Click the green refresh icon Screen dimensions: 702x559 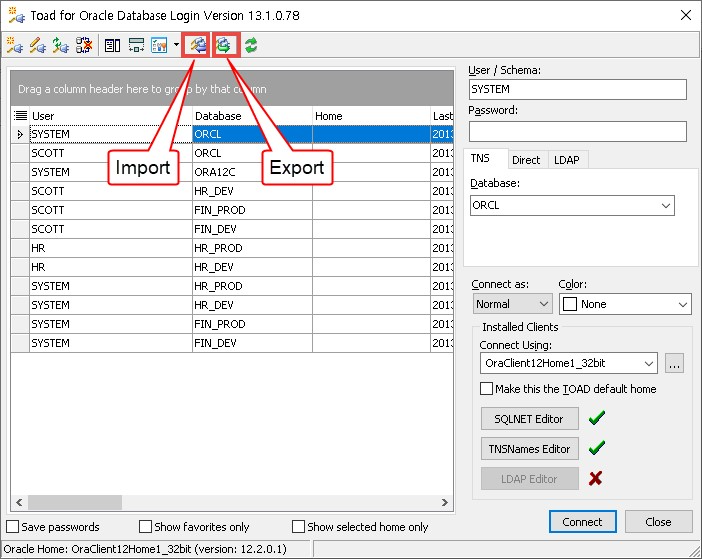pyautogui.click(x=251, y=45)
